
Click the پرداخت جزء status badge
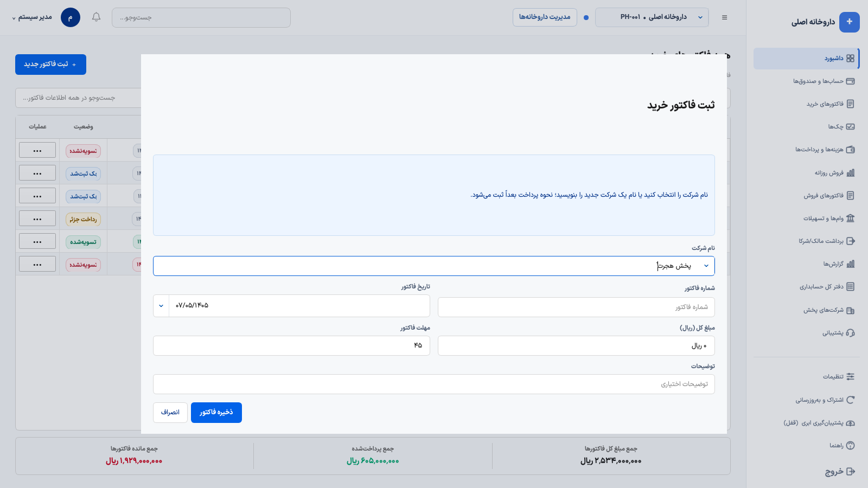tap(83, 219)
